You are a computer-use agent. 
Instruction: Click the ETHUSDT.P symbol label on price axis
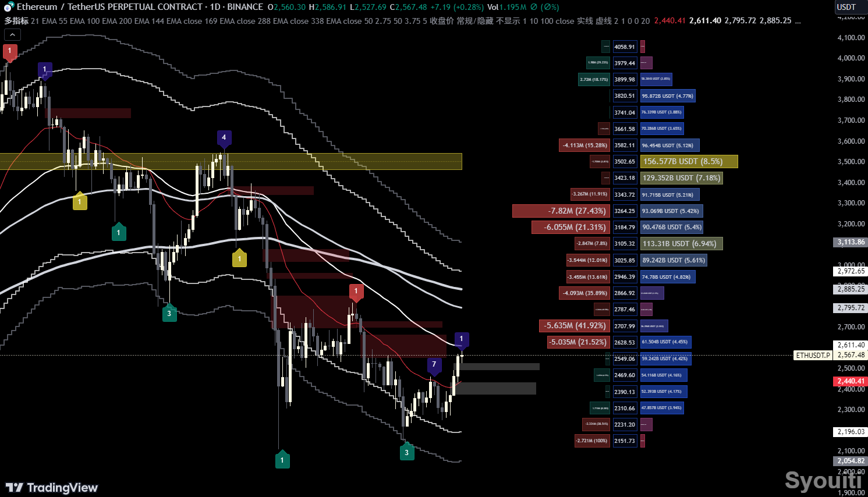coord(813,355)
